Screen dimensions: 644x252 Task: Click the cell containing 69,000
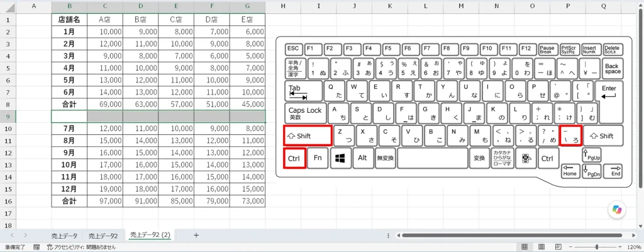(105, 104)
